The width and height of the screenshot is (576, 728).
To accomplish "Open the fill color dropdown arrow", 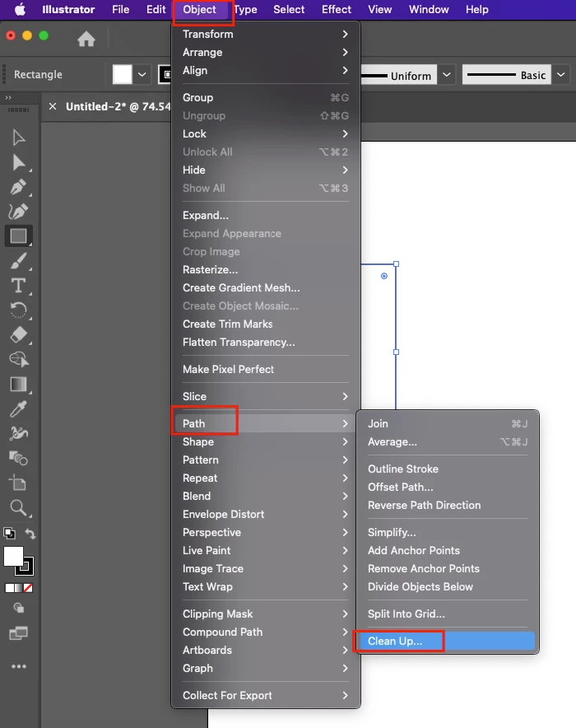I will click(x=142, y=74).
